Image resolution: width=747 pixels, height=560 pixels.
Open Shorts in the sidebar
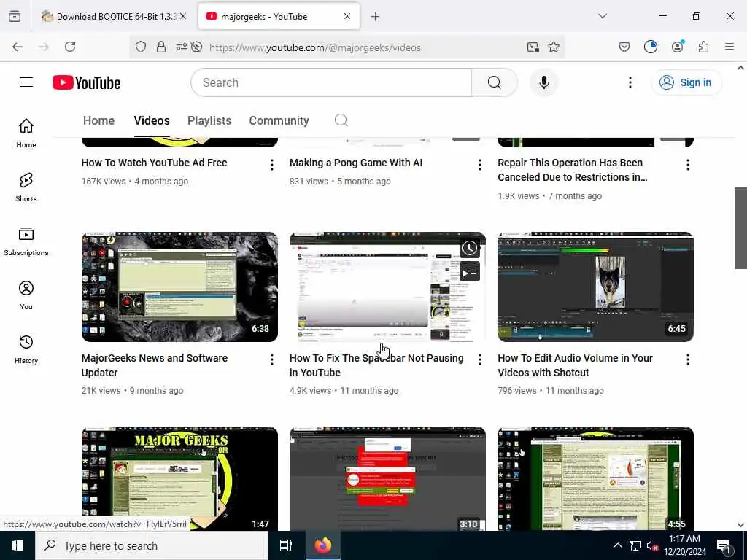click(x=26, y=187)
